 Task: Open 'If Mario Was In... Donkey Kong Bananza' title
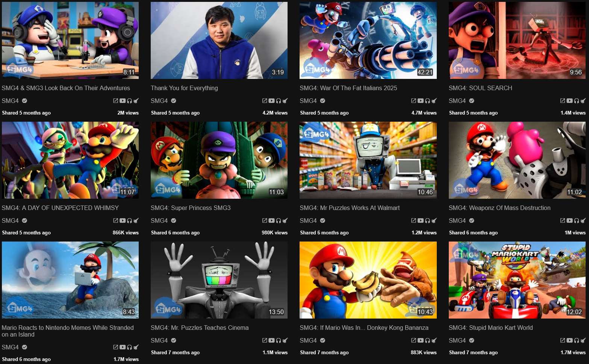pyautogui.click(x=364, y=328)
